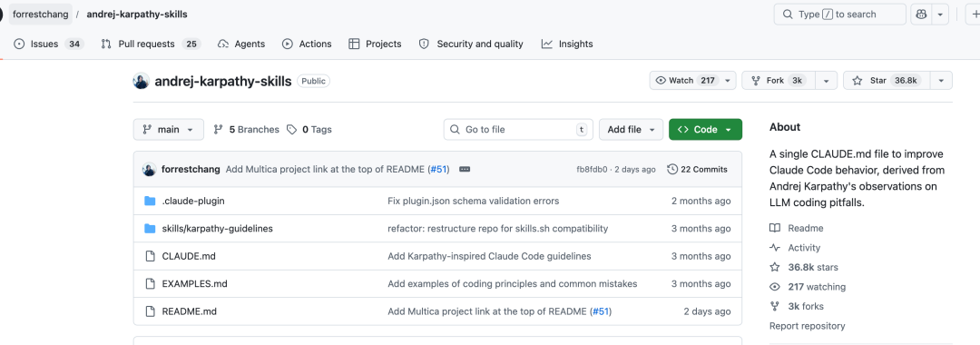This screenshot has width=980, height=345.
Task: Click forrestchang avatar in latest commit row
Action: tap(149, 170)
